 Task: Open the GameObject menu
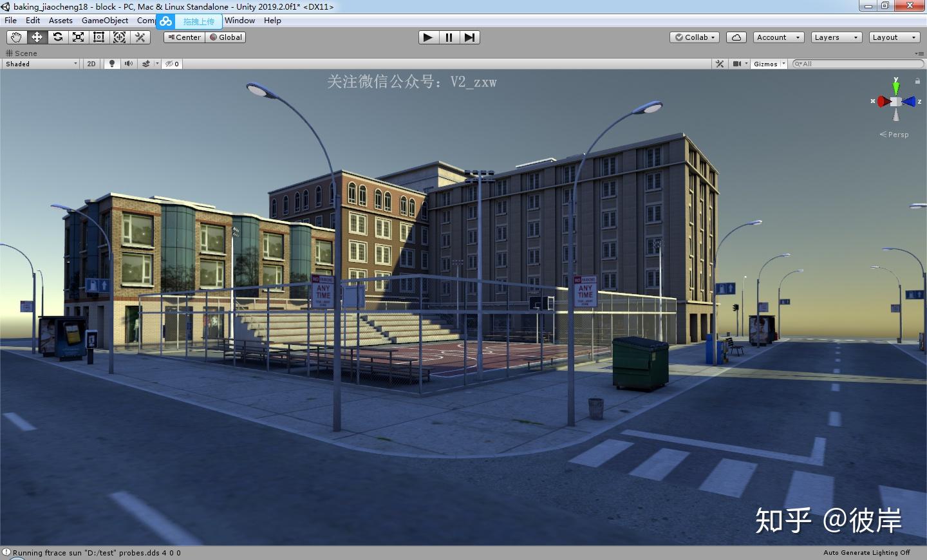click(105, 21)
